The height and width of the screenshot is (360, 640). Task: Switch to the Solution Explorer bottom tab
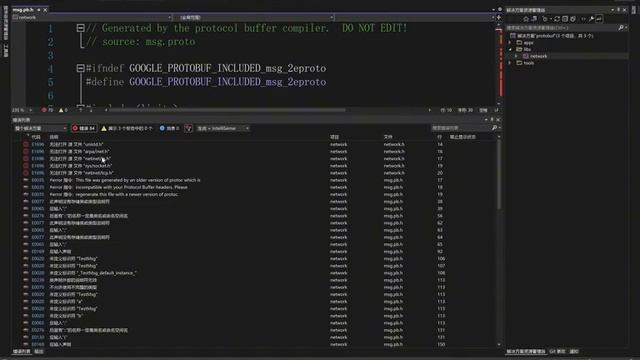click(526, 351)
